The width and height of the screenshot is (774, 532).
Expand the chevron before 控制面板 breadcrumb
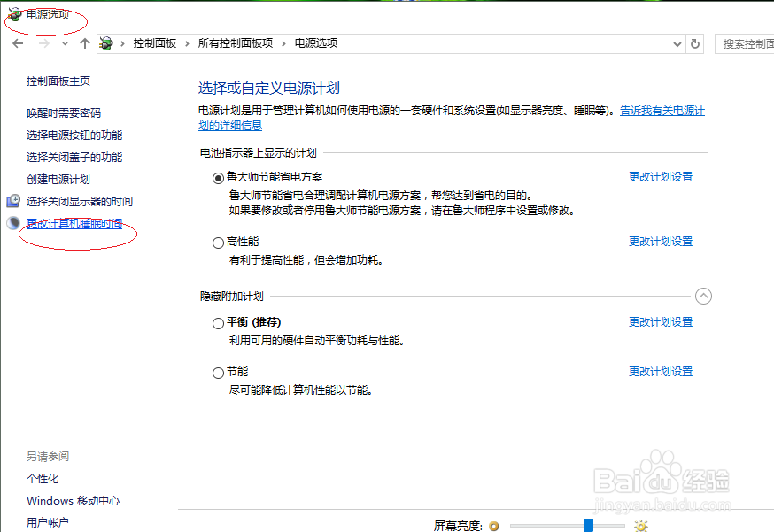122,44
